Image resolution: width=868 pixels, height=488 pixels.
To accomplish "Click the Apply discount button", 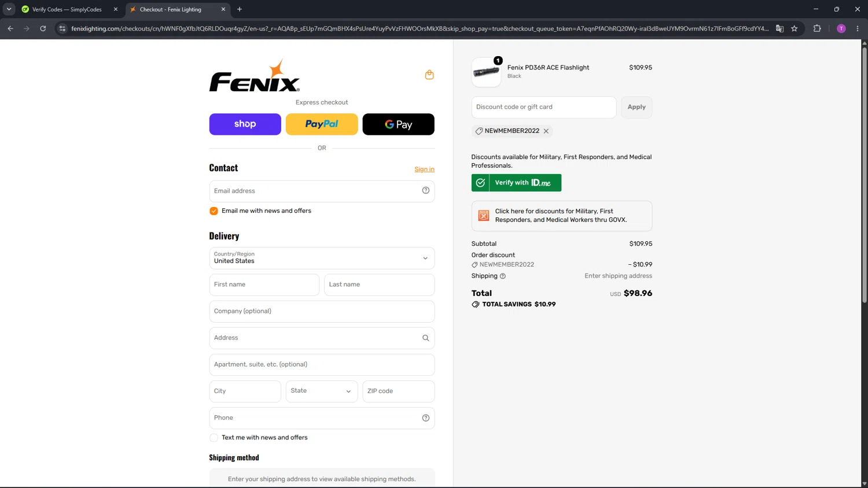I will point(637,107).
